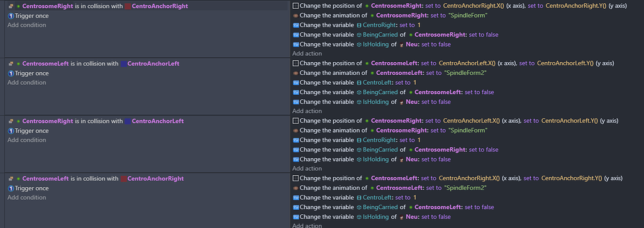Select IsHolding variable name in CentrosomeRight/CentroAnchorLeft event

coord(376,159)
